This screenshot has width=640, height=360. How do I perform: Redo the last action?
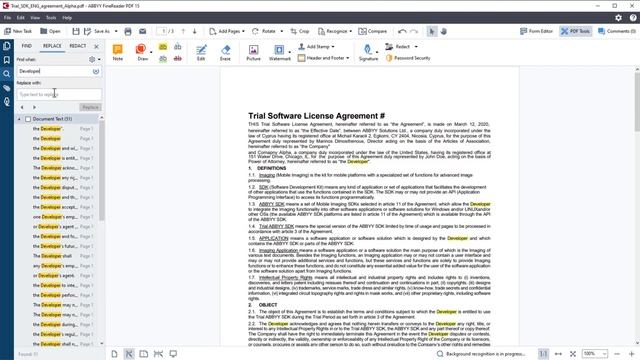tap(413, 31)
